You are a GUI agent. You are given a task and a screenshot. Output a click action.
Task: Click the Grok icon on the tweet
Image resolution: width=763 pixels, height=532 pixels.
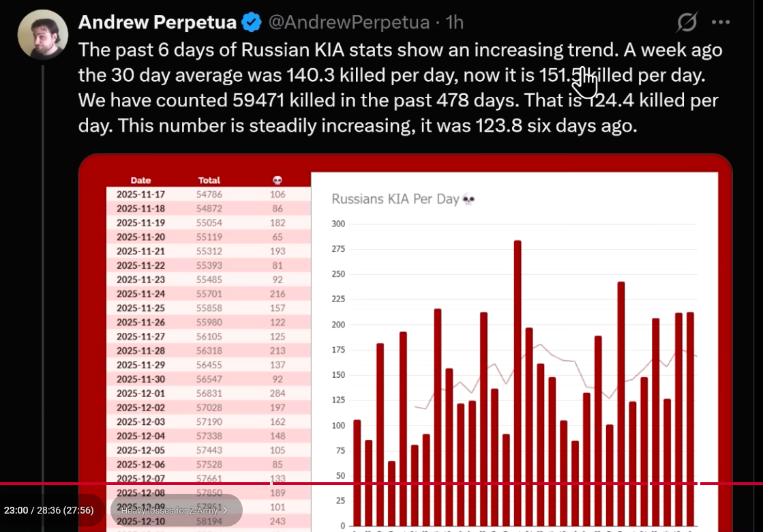click(x=687, y=23)
